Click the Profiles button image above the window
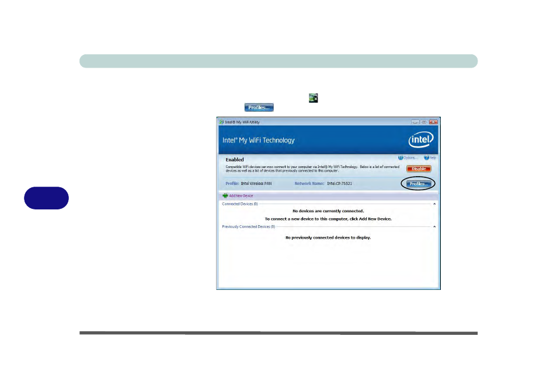The image size is (557, 392). point(259,107)
